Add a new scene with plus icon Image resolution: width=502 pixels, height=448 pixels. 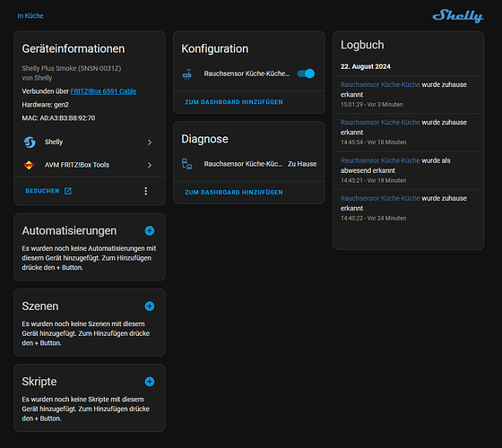pos(150,306)
